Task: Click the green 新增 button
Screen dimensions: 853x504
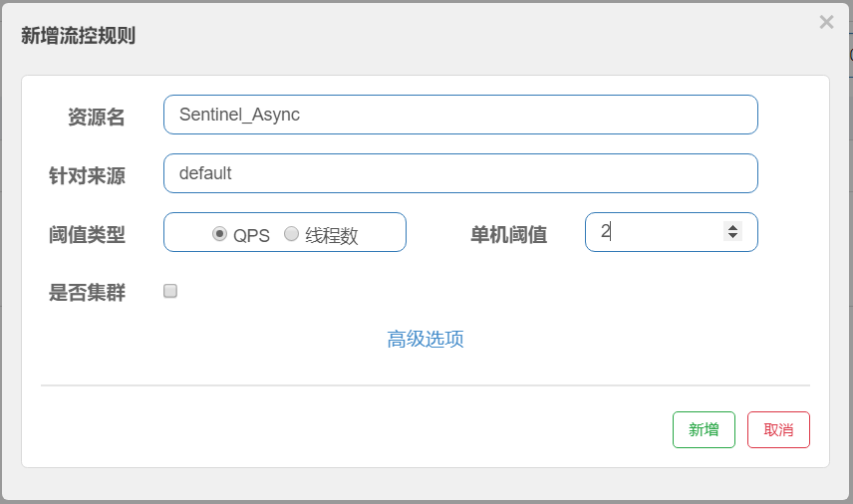Action: click(704, 430)
